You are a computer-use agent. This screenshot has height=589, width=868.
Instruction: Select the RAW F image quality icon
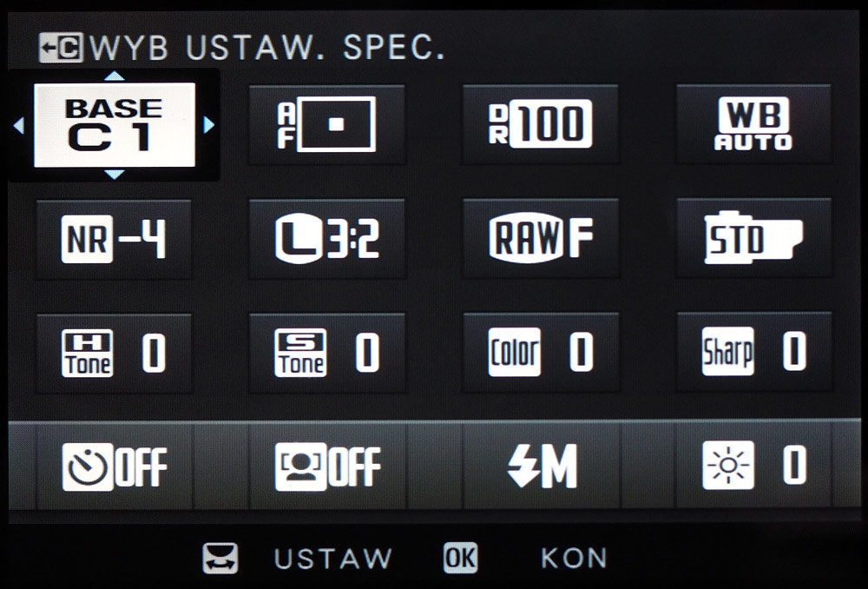coord(540,240)
